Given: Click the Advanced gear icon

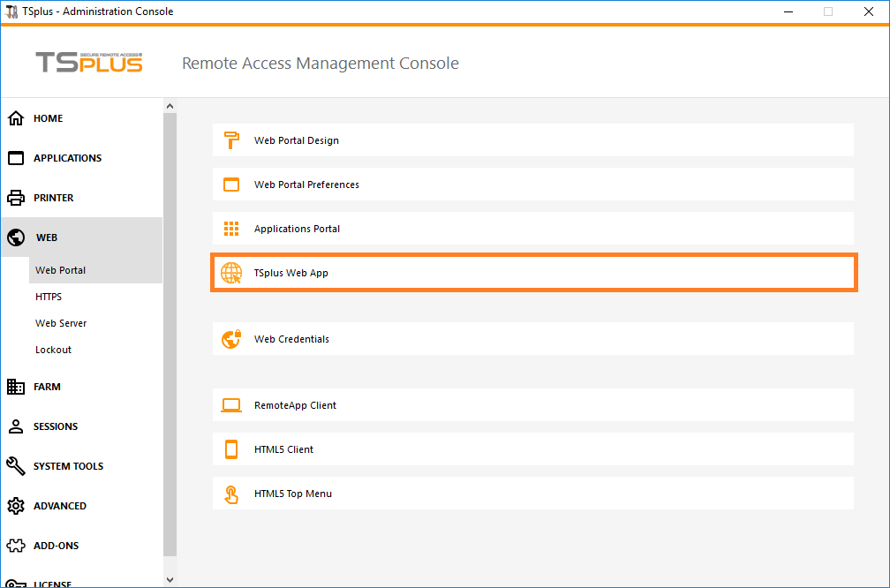Looking at the screenshot, I should click(16, 506).
